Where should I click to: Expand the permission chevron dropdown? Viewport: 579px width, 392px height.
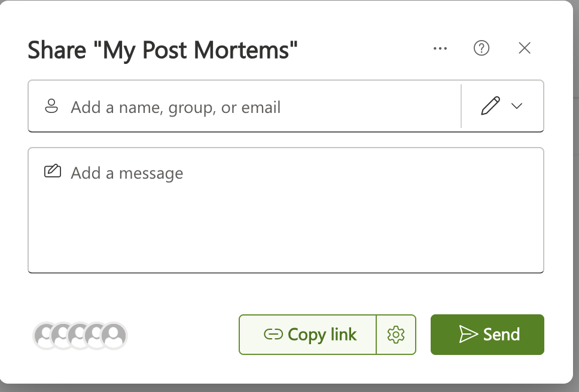[x=517, y=106]
